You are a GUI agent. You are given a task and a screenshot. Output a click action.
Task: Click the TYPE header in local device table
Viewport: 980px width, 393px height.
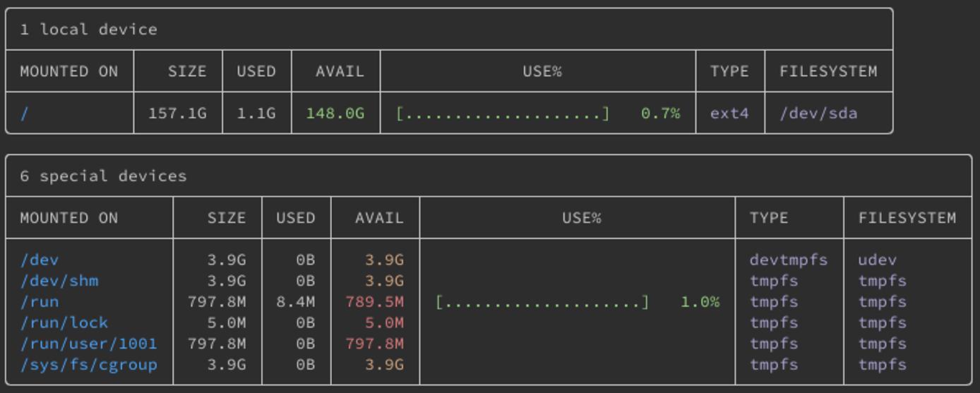(729, 71)
